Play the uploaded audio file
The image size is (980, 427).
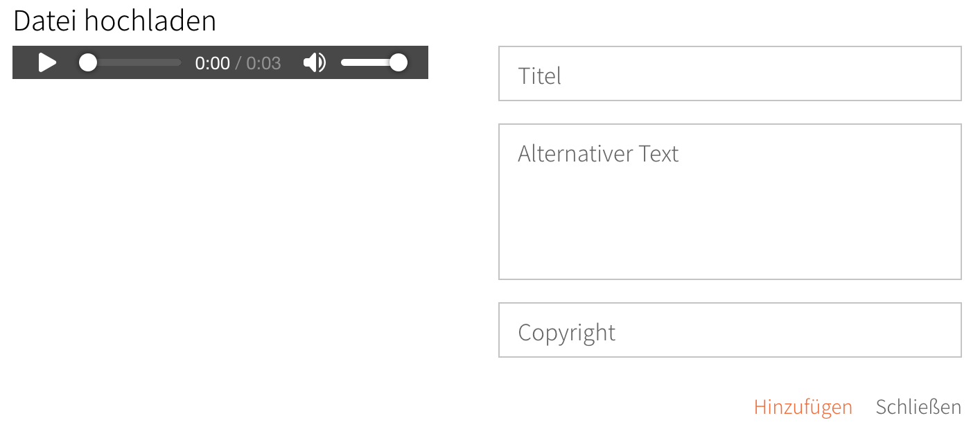(x=47, y=62)
